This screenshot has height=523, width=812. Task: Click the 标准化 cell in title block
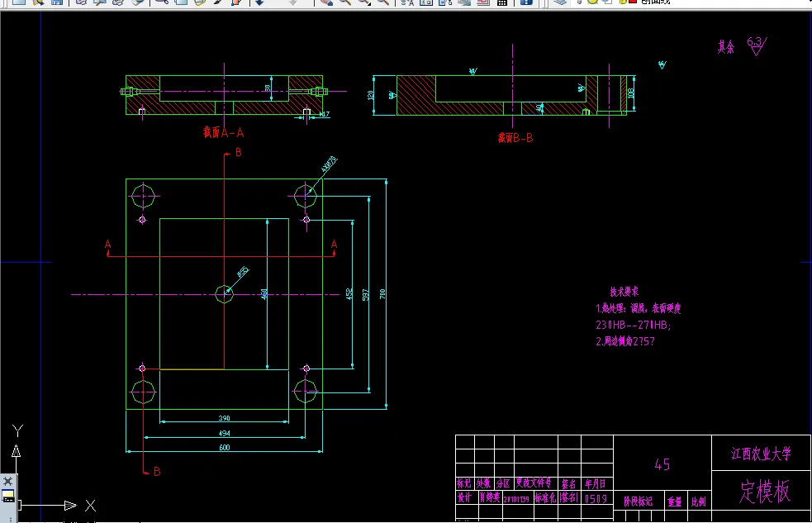point(545,497)
